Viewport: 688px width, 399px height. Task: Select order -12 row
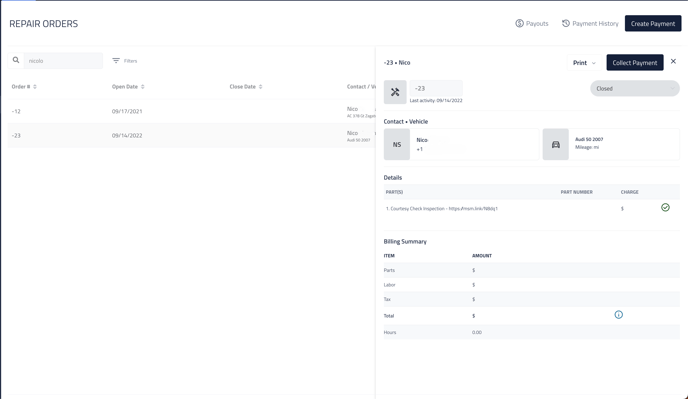click(191, 111)
